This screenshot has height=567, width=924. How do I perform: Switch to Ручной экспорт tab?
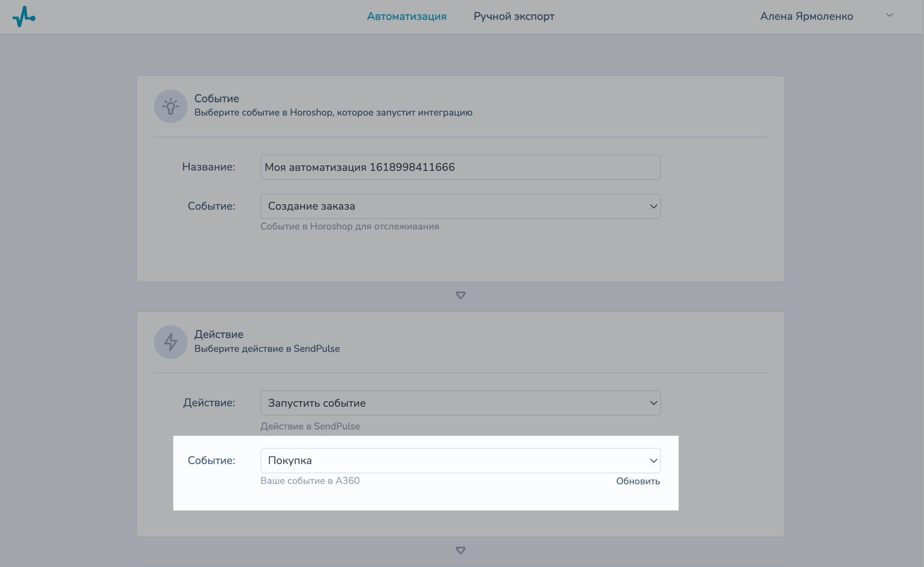tap(514, 16)
